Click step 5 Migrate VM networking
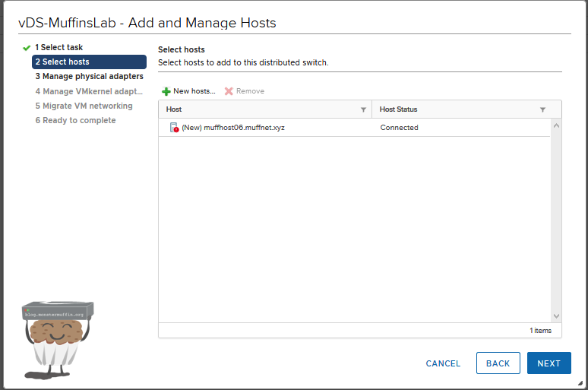The width and height of the screenshot is (588, 390). coord(84,106)
